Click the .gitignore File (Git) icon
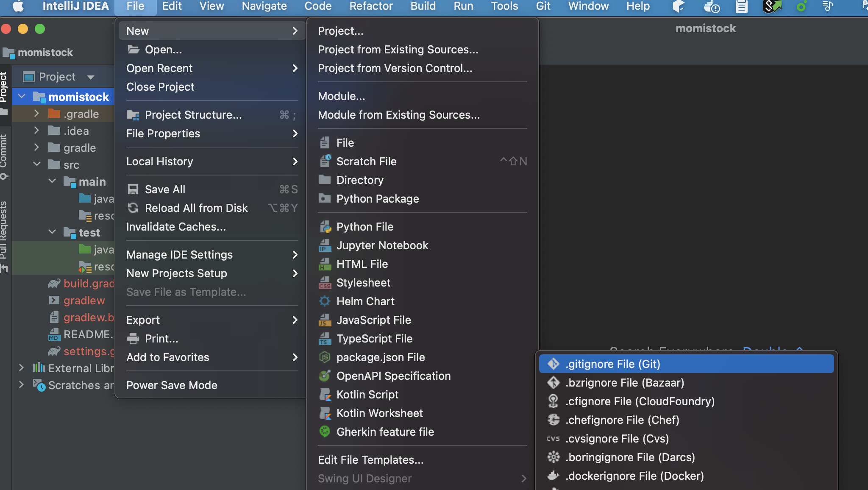 [553, 364]
